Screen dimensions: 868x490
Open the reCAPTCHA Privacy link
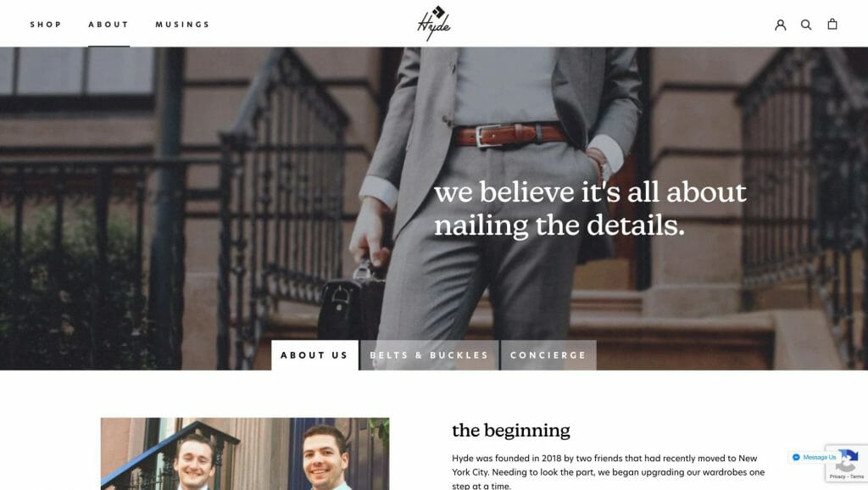coord(837,476)
